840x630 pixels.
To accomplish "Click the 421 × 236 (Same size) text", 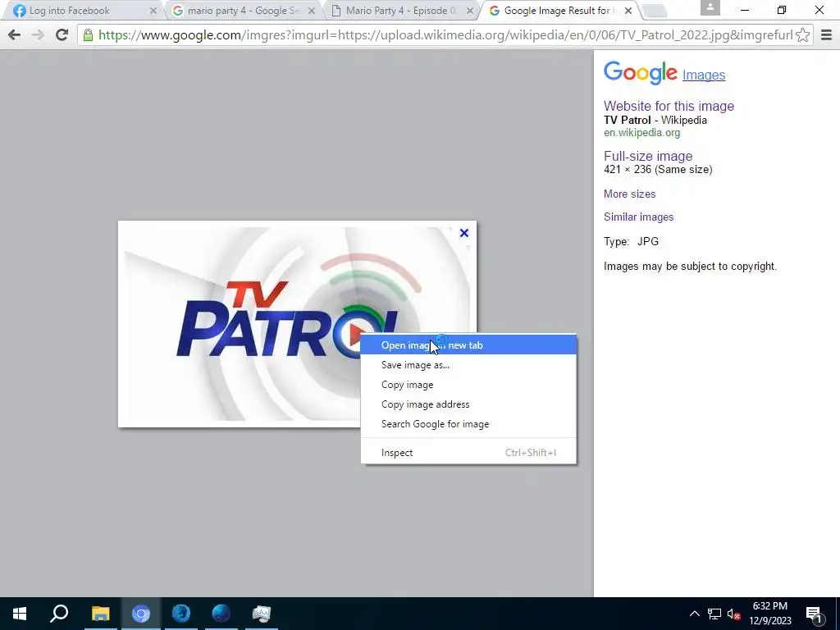I will (x=658, y=169).
